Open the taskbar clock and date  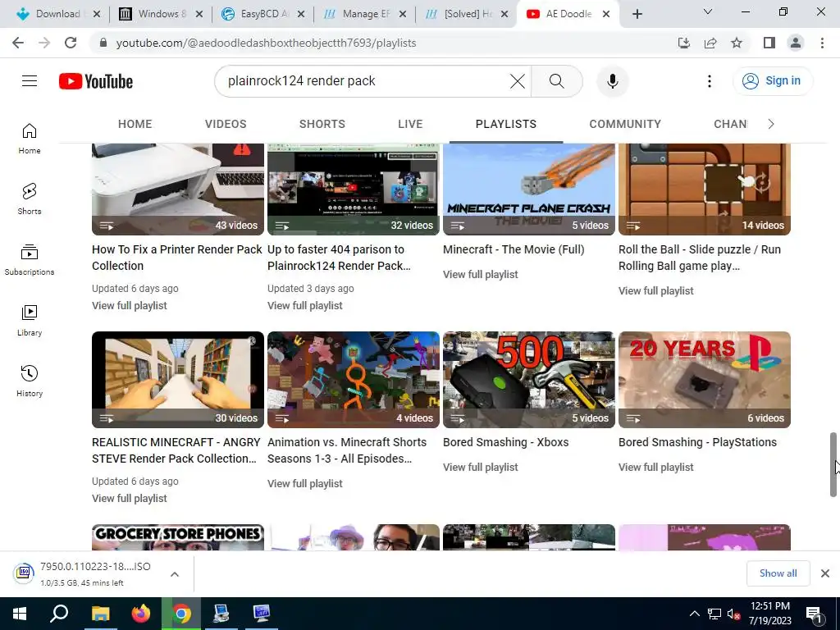tap(769, 614)
